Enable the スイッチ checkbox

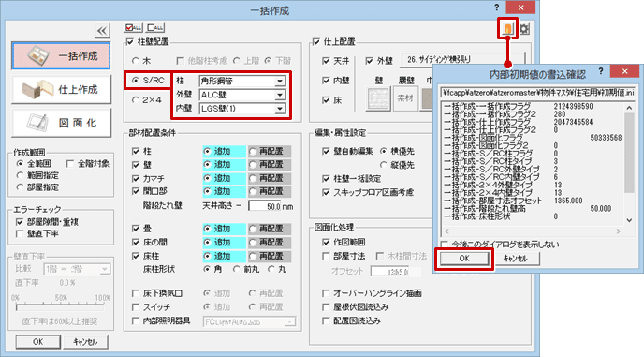(x=136, y=307)
